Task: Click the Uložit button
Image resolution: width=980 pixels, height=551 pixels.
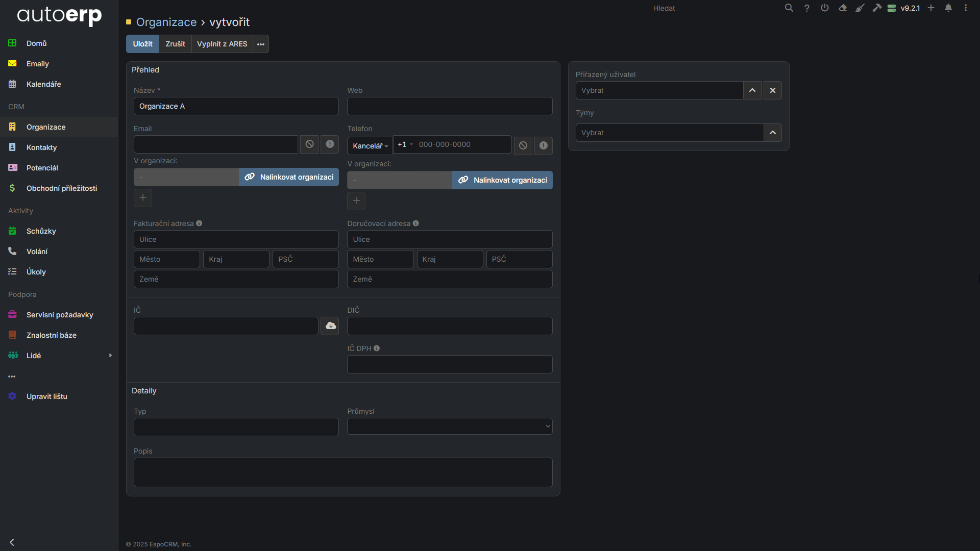Action: pyautogui.click(x=142, y=44)
